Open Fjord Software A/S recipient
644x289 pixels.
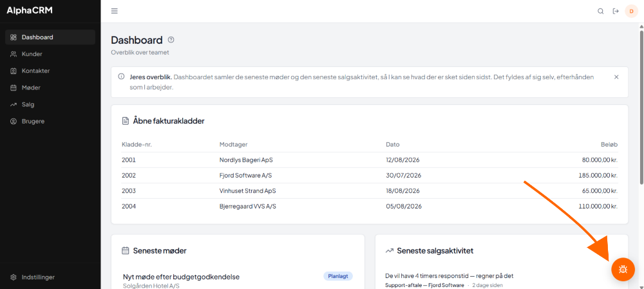coord(245,175)
